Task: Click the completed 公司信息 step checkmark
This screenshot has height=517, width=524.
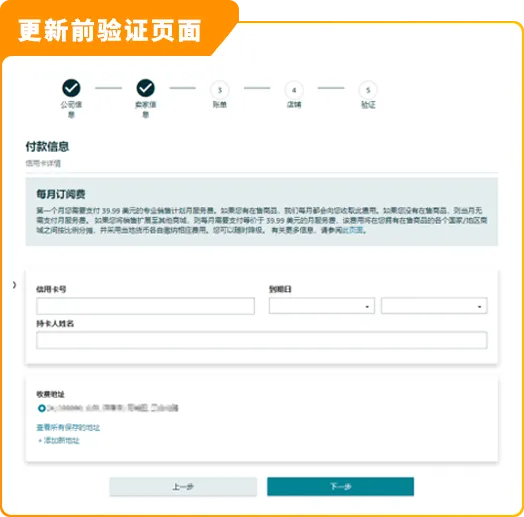Action: pos(71,88)
